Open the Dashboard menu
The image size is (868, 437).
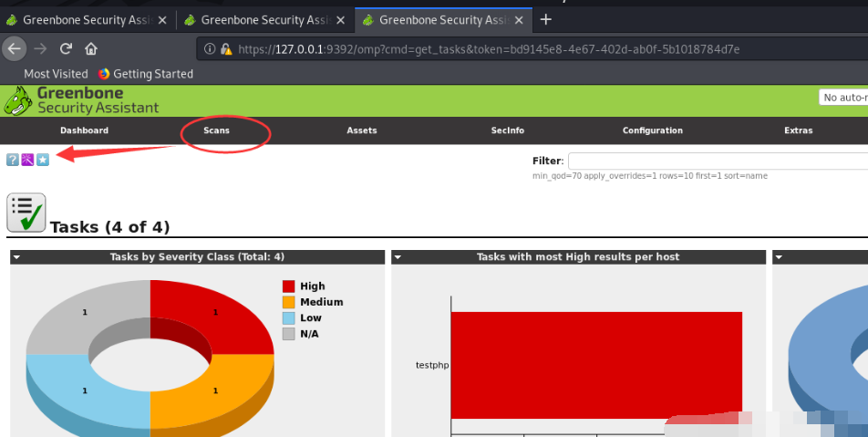(84, 130)
